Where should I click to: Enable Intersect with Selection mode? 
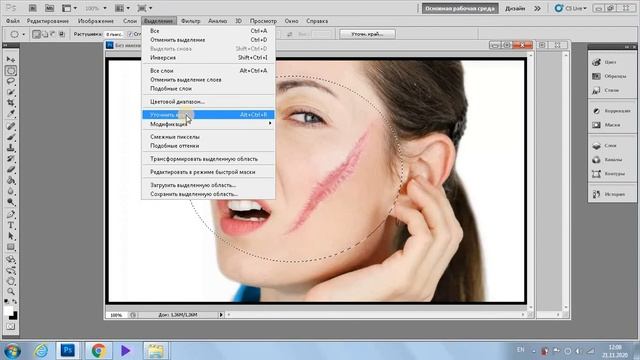(x=62, y=34)
